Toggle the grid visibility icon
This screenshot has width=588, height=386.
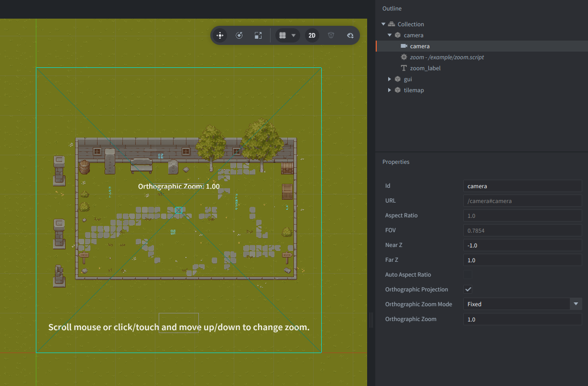pos(283,35)
